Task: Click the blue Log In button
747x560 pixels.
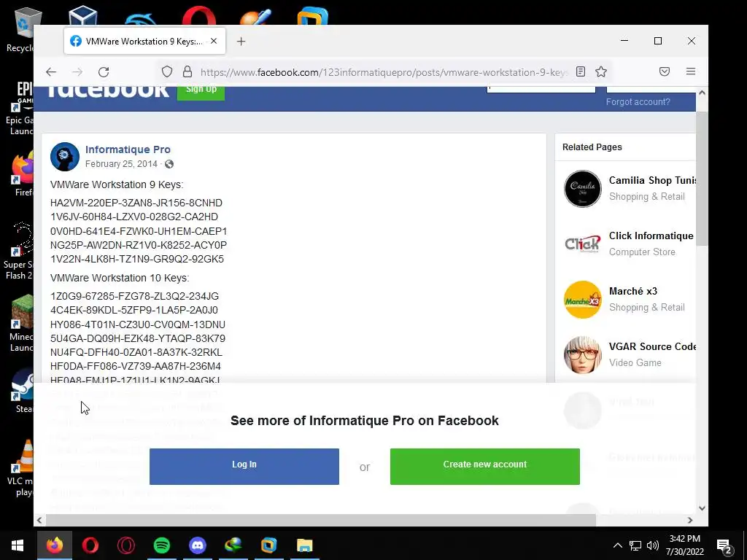Action: 244,466
